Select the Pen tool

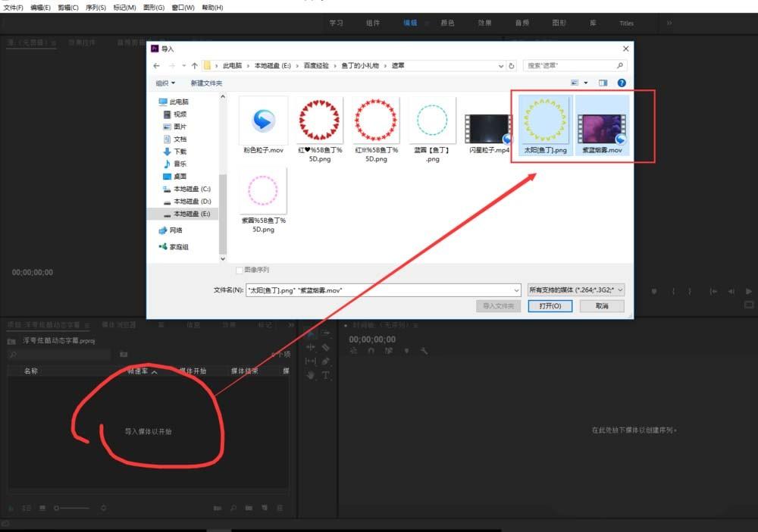tap(326, 361)
